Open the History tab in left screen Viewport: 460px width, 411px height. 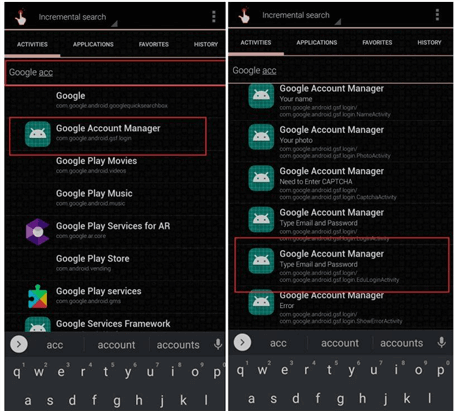pos(206,44)
